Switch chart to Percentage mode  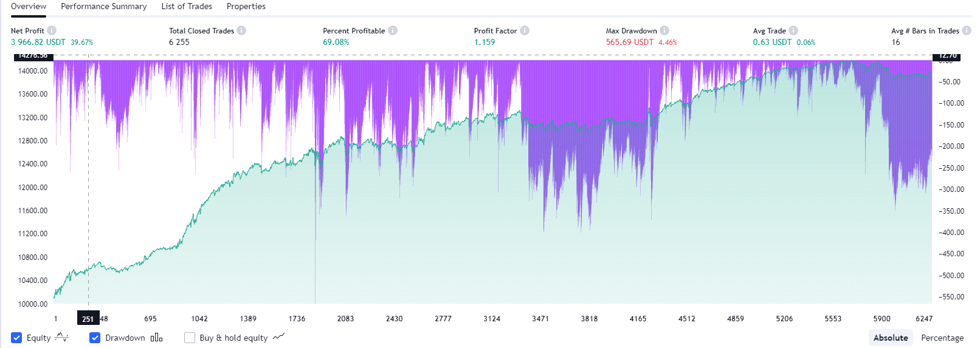pos(942,338)
